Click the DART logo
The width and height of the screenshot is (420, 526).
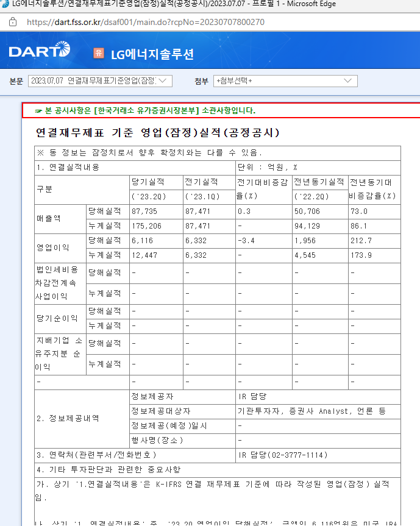click(39, 51)
